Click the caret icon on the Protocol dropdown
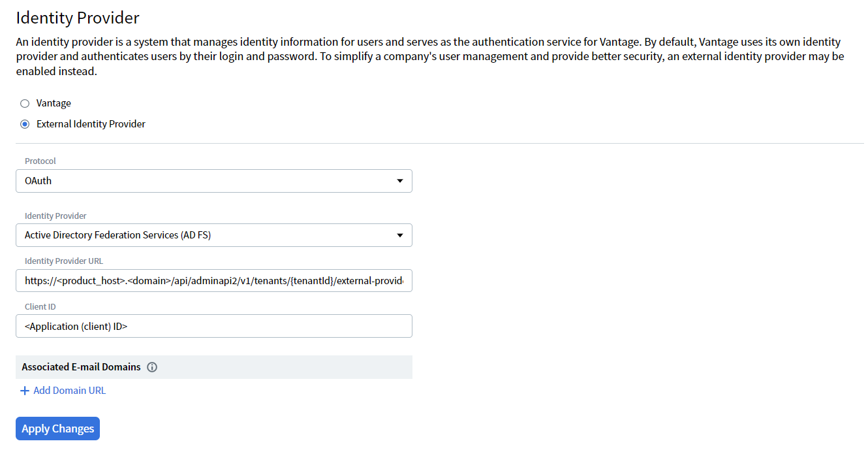 (x=399, y=181)
